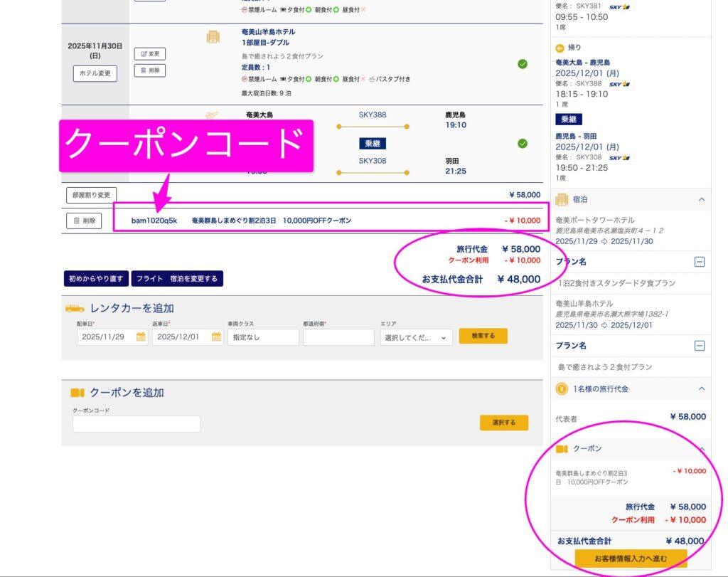
Task: Click the 初めからやり直す button
Action: pyautogui.click(x=96, y=278)
